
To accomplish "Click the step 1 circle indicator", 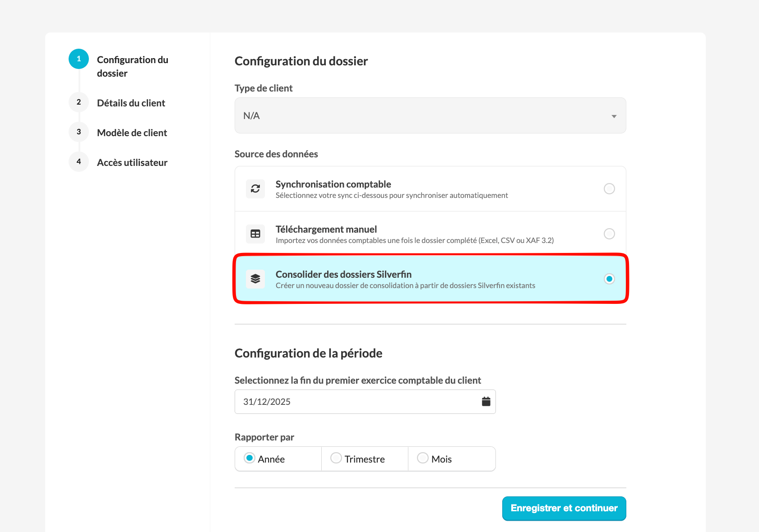I will click(x=79, y=59).
